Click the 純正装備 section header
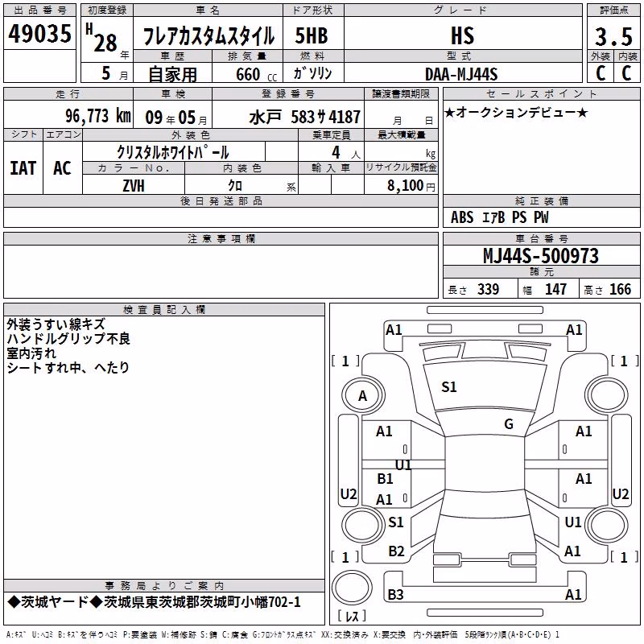 pos(541,201)
